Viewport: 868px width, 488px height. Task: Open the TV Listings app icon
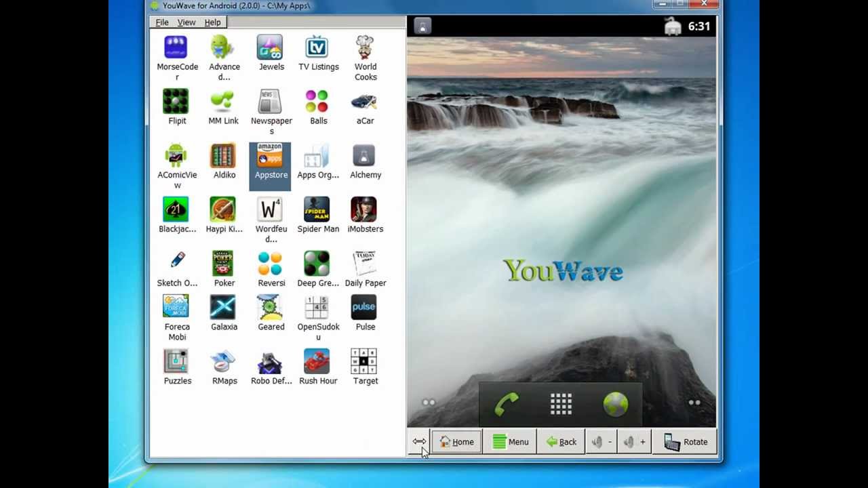(317, 47)
